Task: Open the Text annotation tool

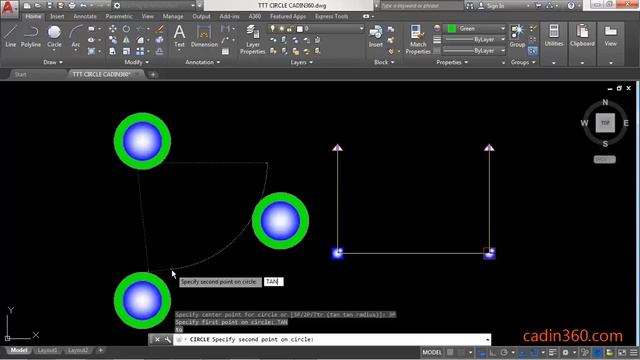Action: [x=179, y=36]
